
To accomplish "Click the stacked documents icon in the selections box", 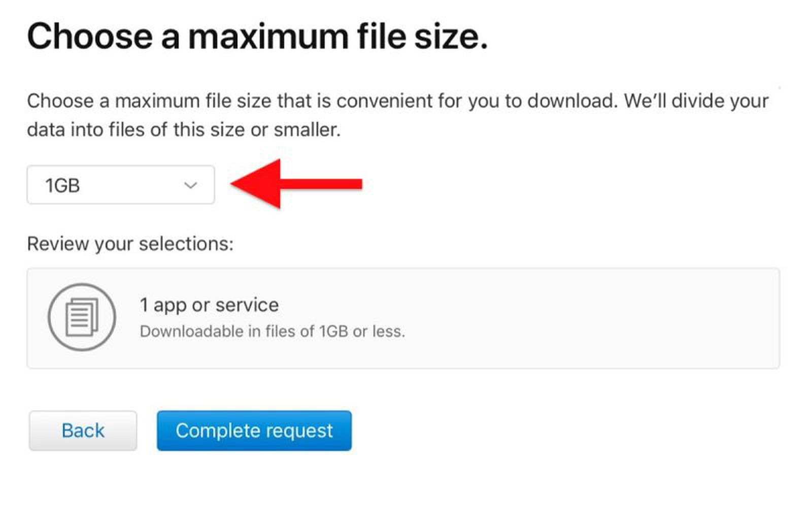I will (x=81, y=316).
